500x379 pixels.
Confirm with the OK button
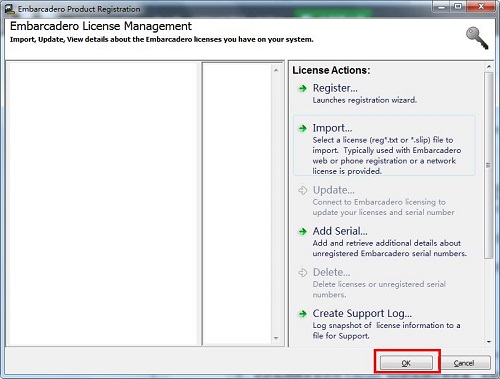(406, 363)
